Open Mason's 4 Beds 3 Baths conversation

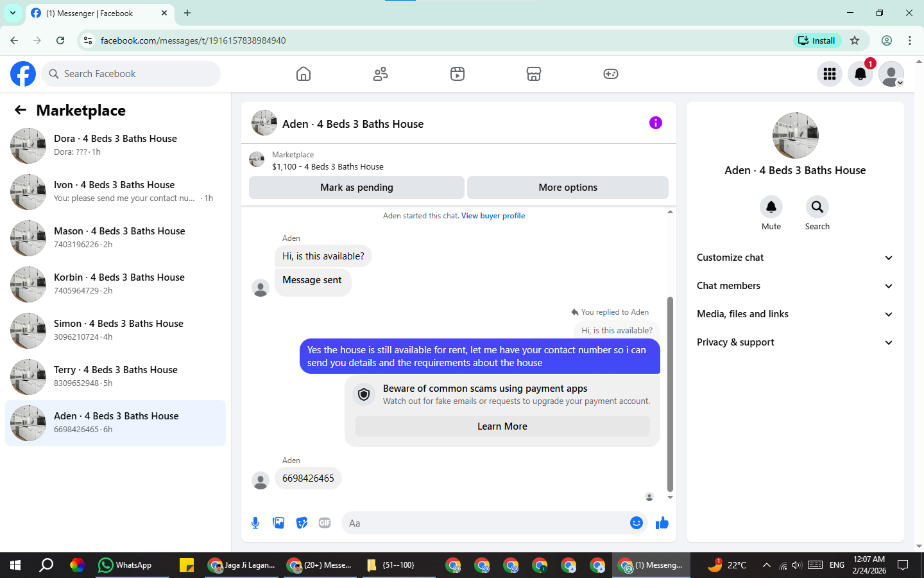click(x=116, y=238)
